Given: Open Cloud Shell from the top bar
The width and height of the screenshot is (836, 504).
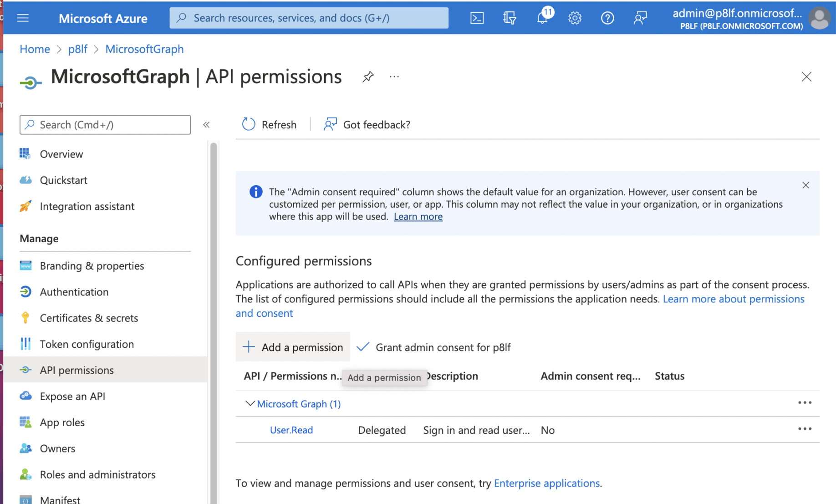Looking at the screenshot, I should (477, 18).
